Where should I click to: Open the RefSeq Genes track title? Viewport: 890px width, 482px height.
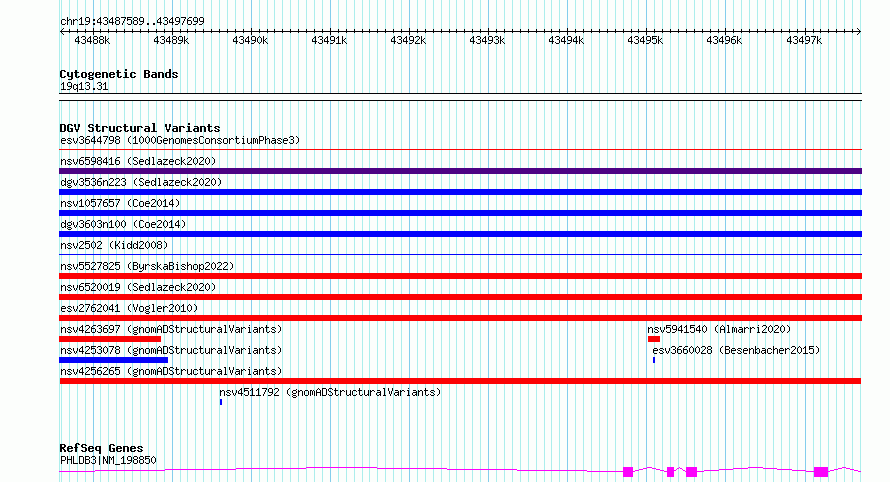pyautogui.click(x=101, y=448)
